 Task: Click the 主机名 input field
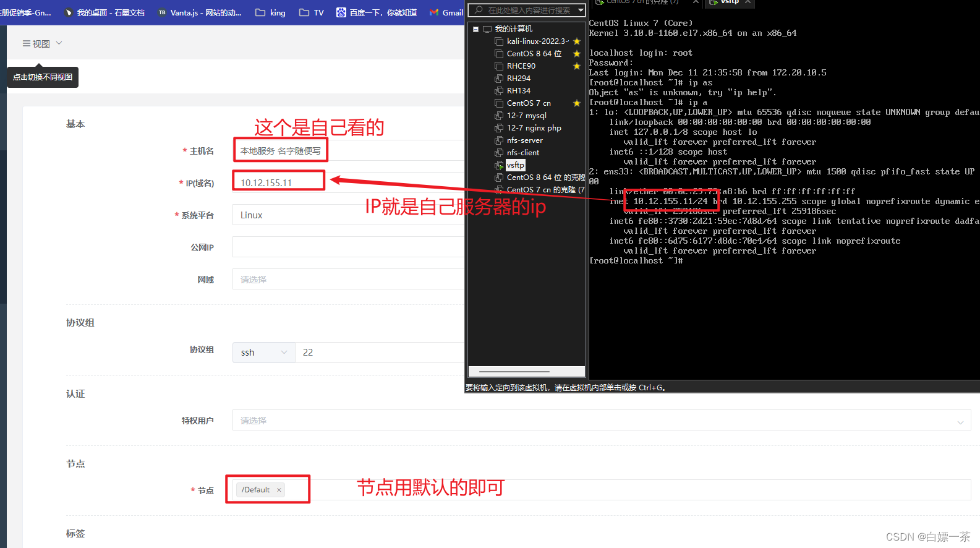click(x=348, y=150)
